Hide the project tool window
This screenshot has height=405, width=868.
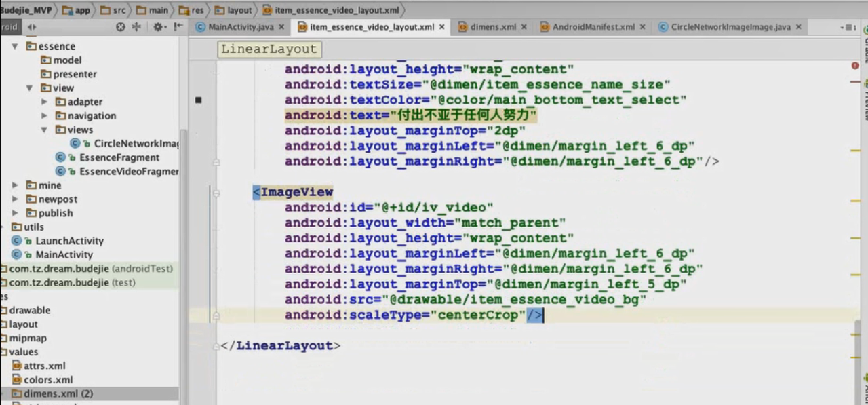178,27
